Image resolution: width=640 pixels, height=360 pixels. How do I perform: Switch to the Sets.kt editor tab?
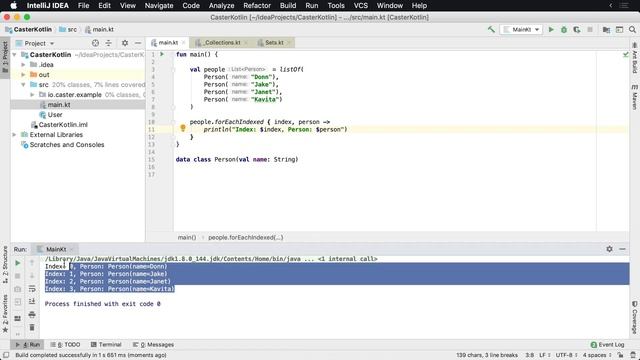[x=273, y=42]
